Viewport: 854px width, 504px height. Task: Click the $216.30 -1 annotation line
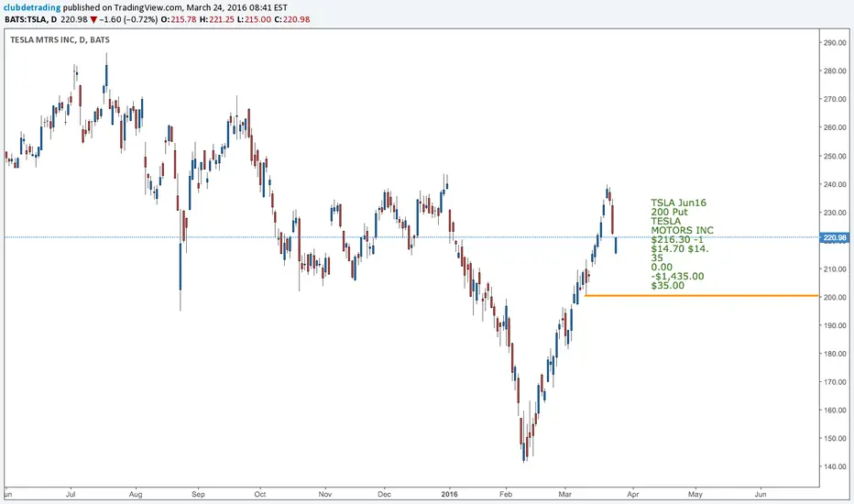coord(677,240)
